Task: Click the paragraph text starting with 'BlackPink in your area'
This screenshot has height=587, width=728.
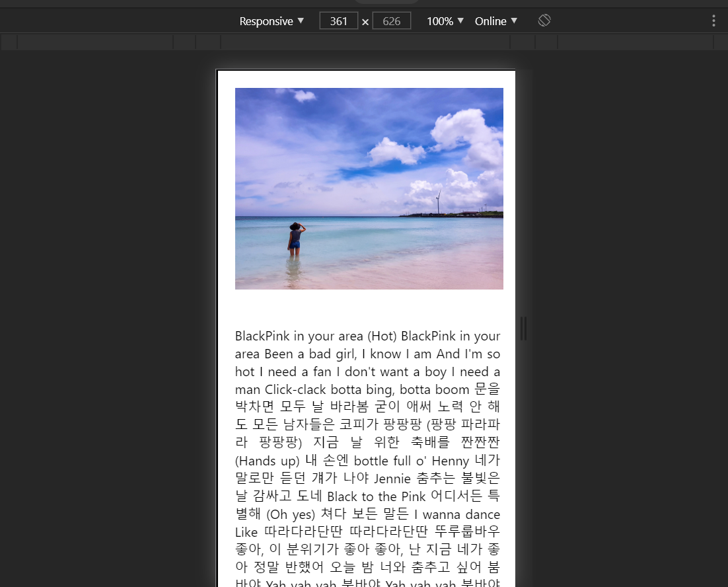Action: pos(367,459)
